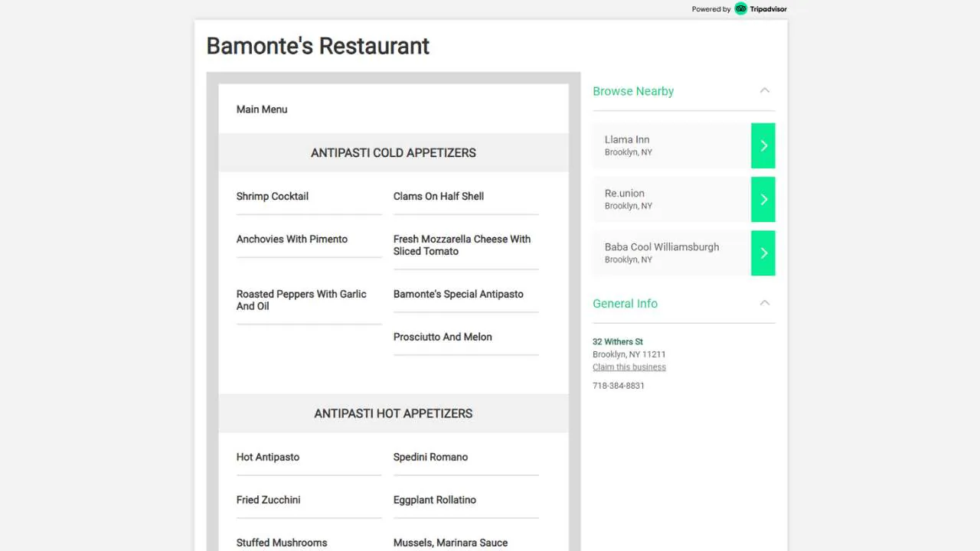Click the General Info heading

pyautogui.click(x=625, y=304)
